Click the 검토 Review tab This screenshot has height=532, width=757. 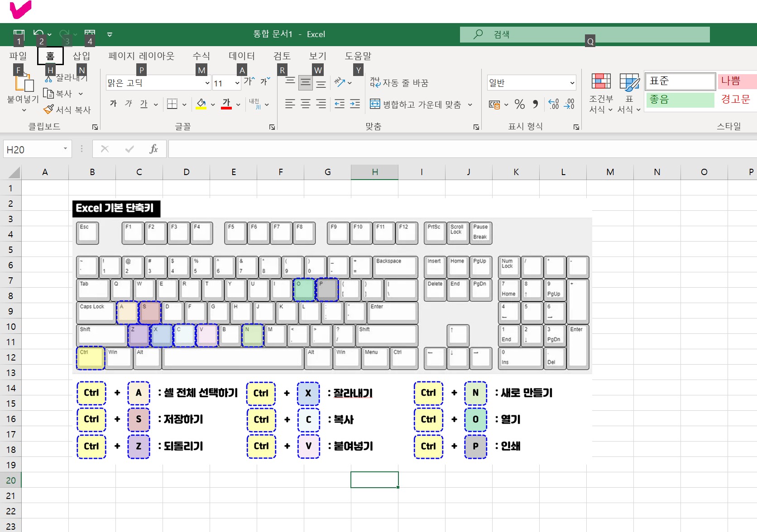(282, 56)
